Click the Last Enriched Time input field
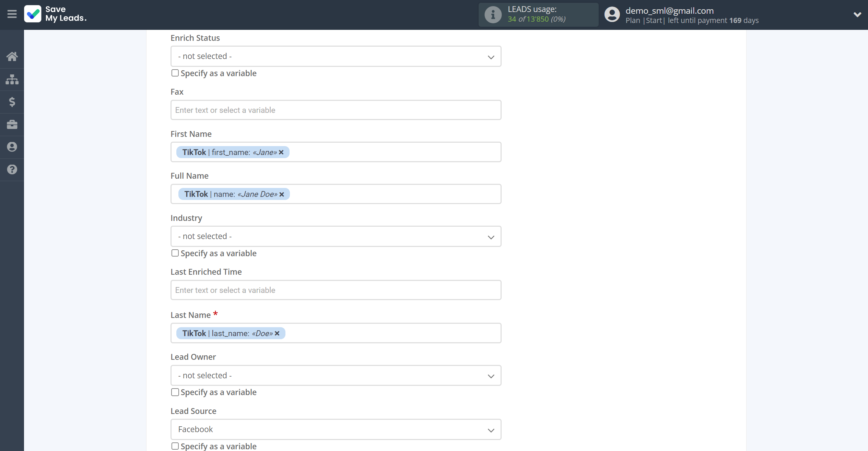868x451 pixels. click(x=336, y=290)
